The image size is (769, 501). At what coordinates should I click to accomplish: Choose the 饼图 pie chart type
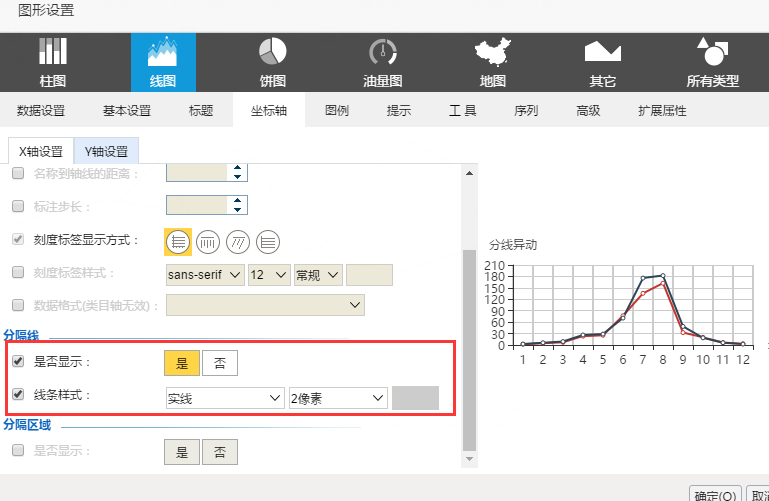pyautogui.click(x=273, y=63)
